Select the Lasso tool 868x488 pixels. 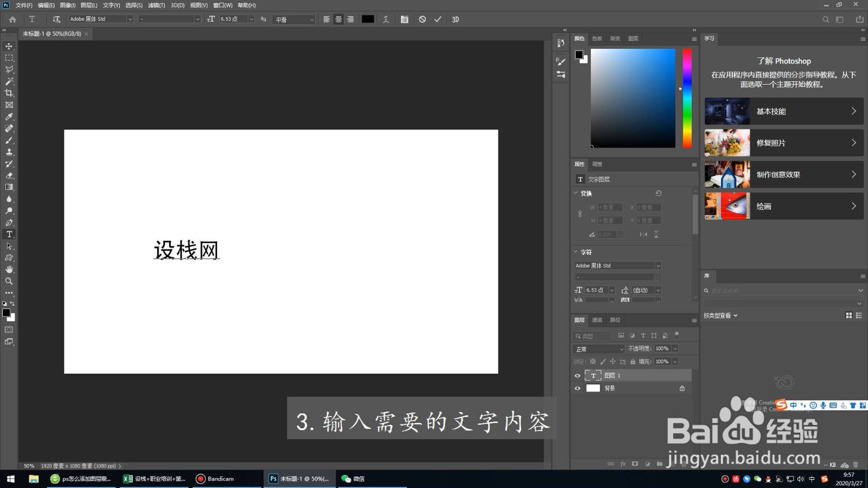[x=9, y=70]
